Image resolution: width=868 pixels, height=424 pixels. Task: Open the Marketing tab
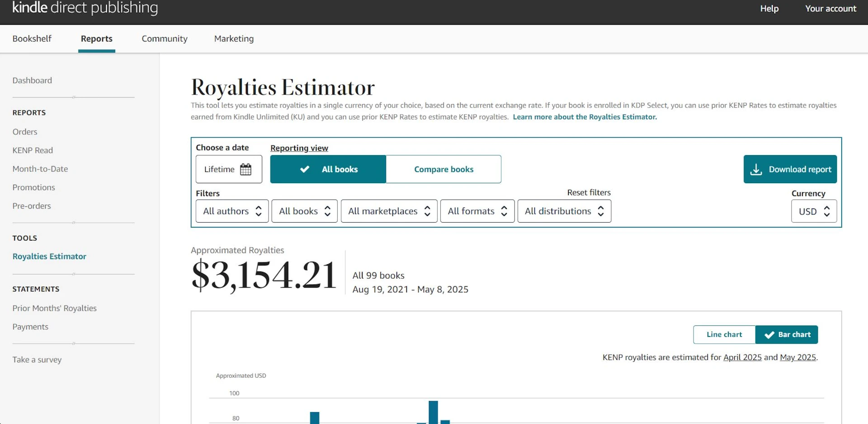[x=234, y=38]
